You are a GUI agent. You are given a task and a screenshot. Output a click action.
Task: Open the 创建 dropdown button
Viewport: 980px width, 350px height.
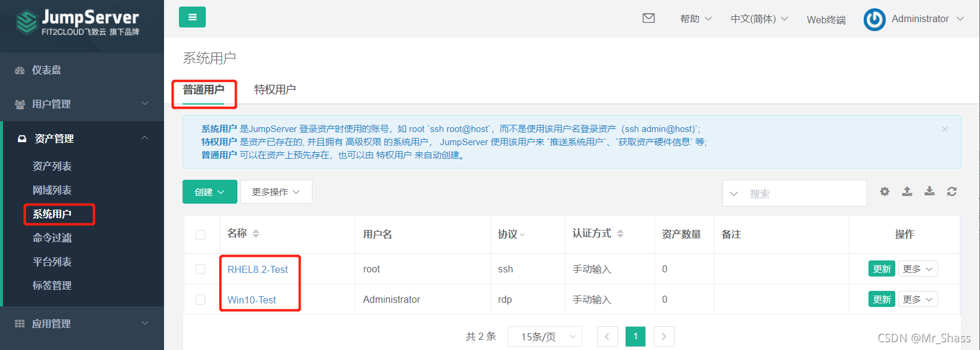click(210, 192)
